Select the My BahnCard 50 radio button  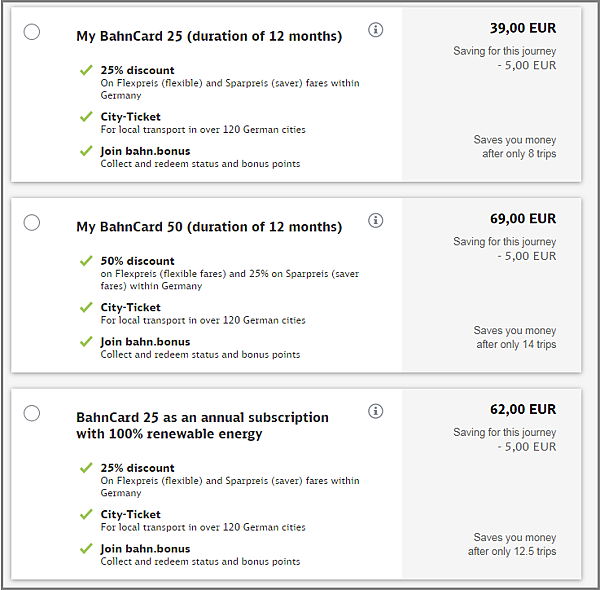tap(32, 222)
